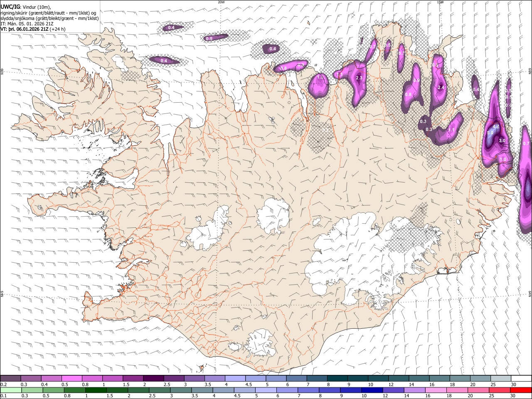Click the '(+24 h)' forecast offset text
The image size is (532, 399).
[x=58, y=30]
